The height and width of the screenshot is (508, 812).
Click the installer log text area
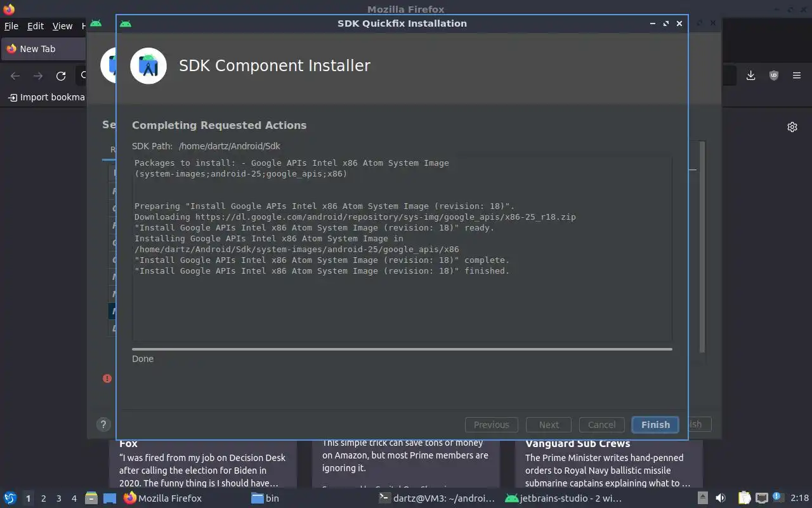tap(402, 249)
